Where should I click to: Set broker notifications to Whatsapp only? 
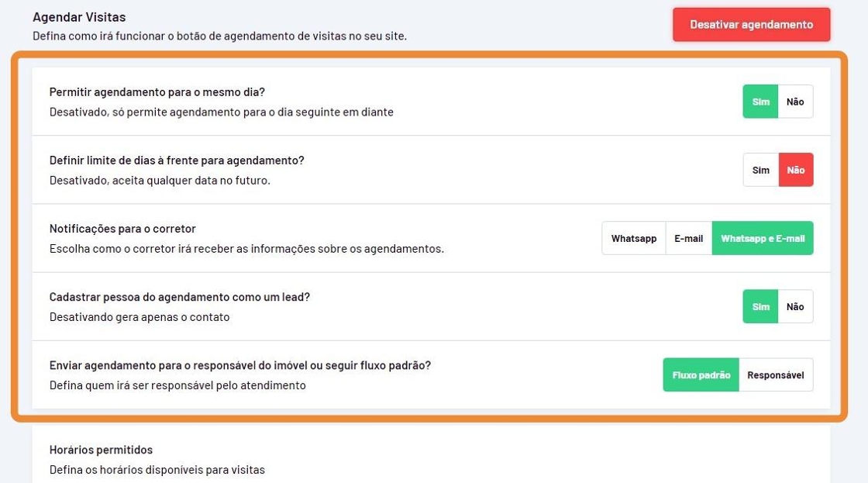click(633, 238)
